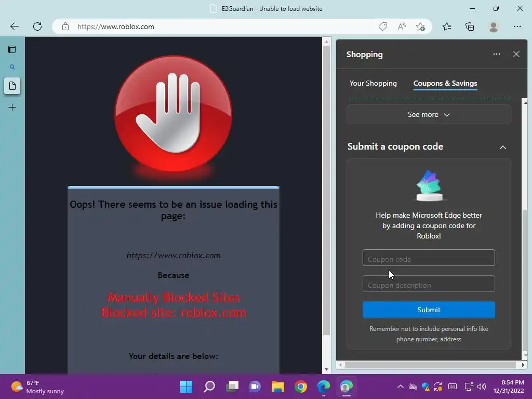532x399 pixels.
Task: Open Microsoft Edge from taskbar
Action: [x=323, y=387]
